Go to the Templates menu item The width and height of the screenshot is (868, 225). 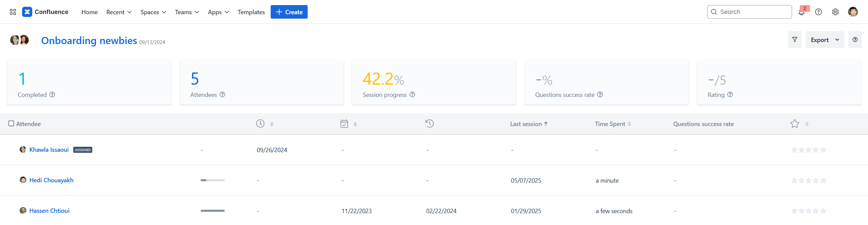[x=251, y=12]
